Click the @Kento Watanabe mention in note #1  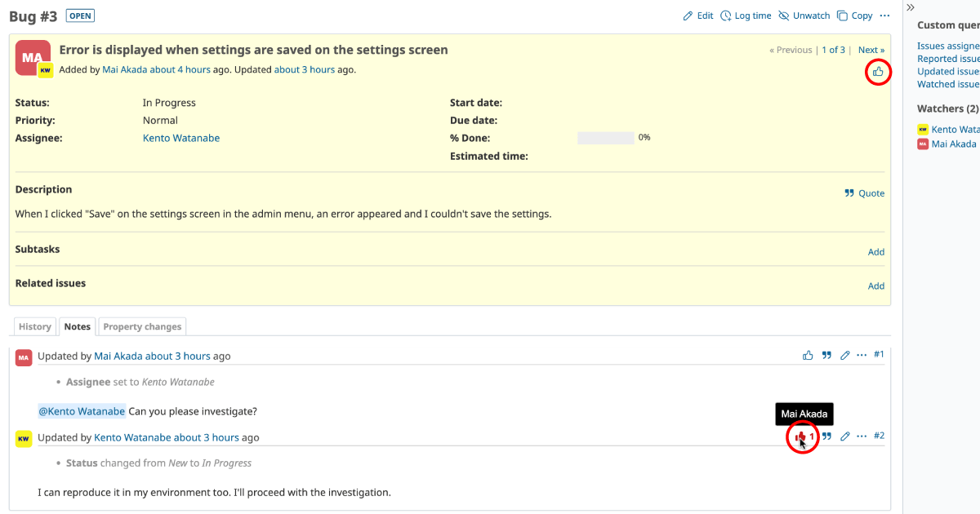click(x=82, y=411)
